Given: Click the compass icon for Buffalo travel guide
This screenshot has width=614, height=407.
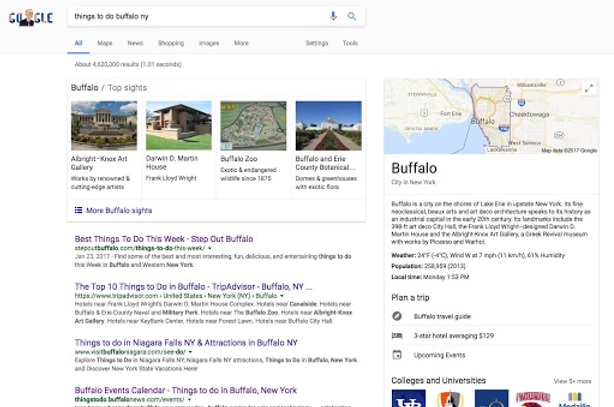Looking at the screenshot, I should [x=397, y=316].
